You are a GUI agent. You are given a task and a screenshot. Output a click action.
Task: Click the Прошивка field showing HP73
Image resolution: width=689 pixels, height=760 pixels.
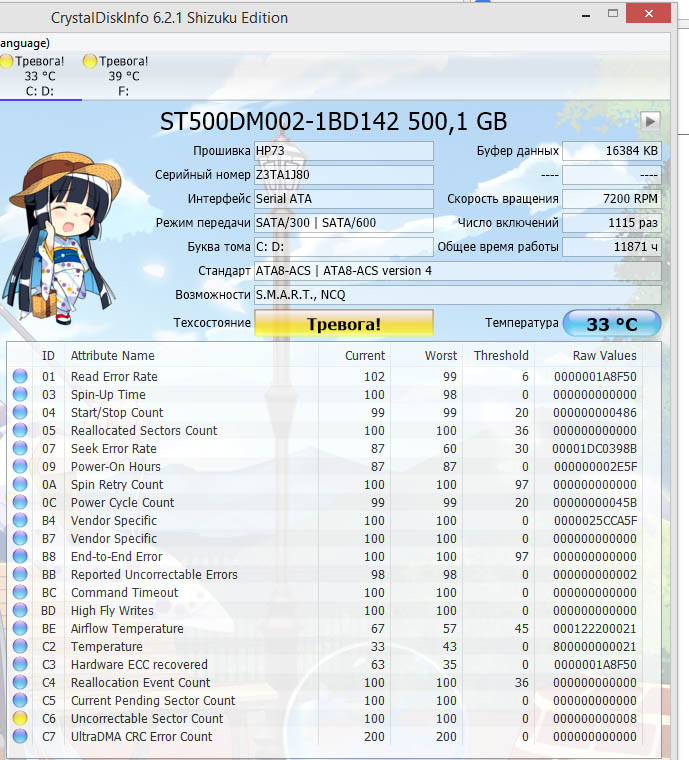(344, 151)
